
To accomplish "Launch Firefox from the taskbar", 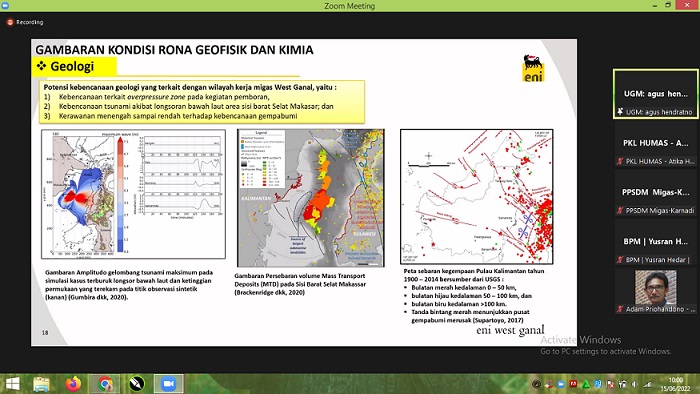I will [x=73, y=384].
